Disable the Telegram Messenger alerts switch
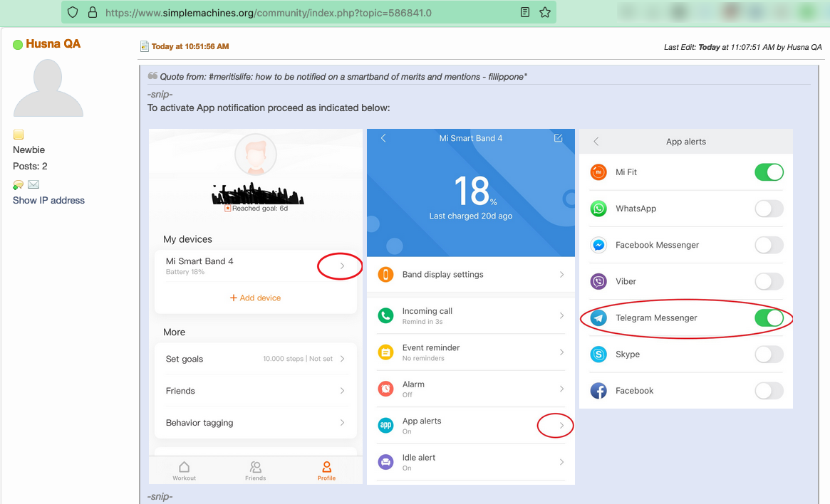This screenshot has height=504, width=830. tap(769, 317)
